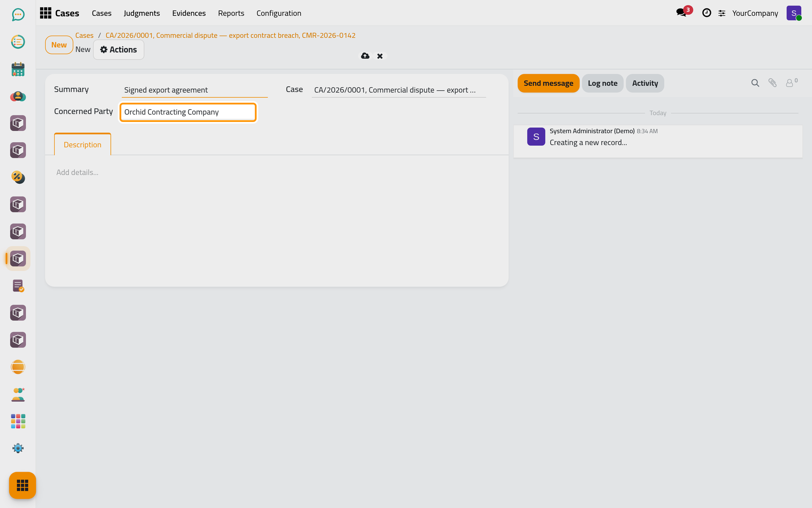Viewport: 812px width, 508px height.
Task: Open the activities clock icon in top bar
Action: pyautogui.click(x=706, y=13)
